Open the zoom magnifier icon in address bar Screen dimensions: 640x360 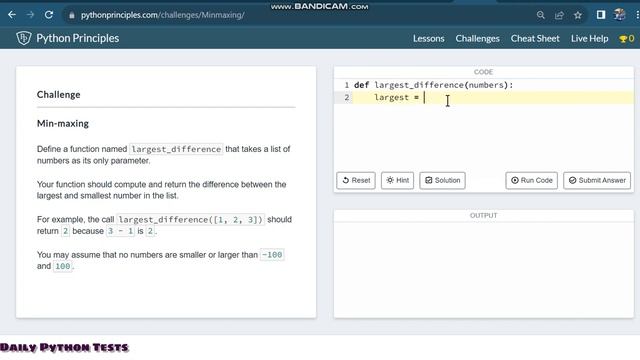(x=541, y=16)
